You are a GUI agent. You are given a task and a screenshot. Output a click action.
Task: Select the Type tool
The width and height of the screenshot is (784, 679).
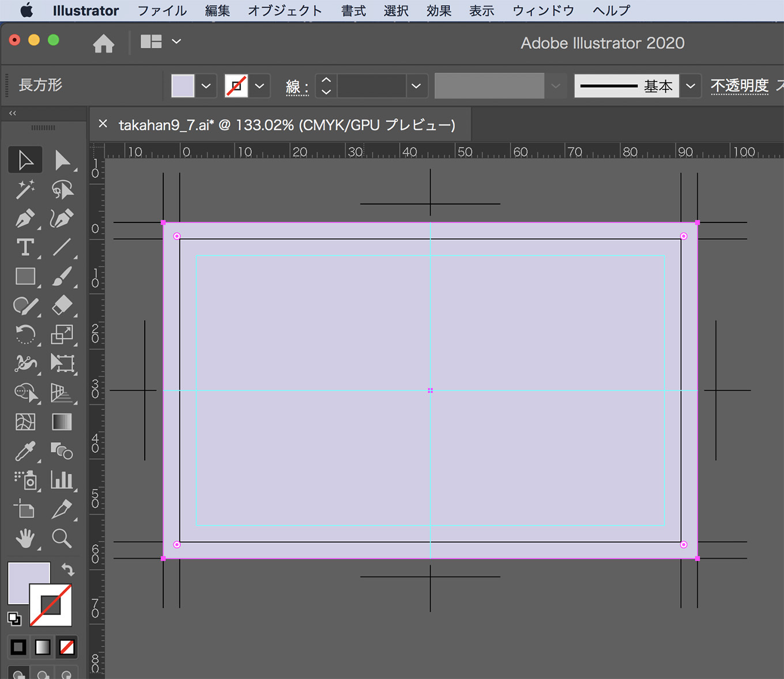click(25, 247)
